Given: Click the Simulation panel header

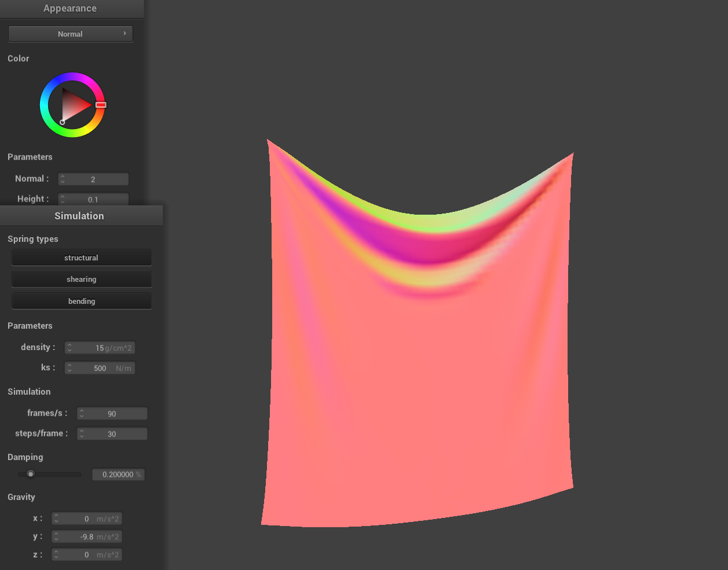Looking at the screenshot, I should tap(79, 216).
